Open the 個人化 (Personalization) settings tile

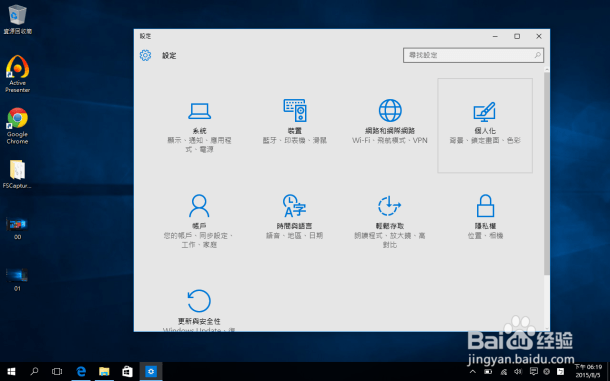coord(485,125)
